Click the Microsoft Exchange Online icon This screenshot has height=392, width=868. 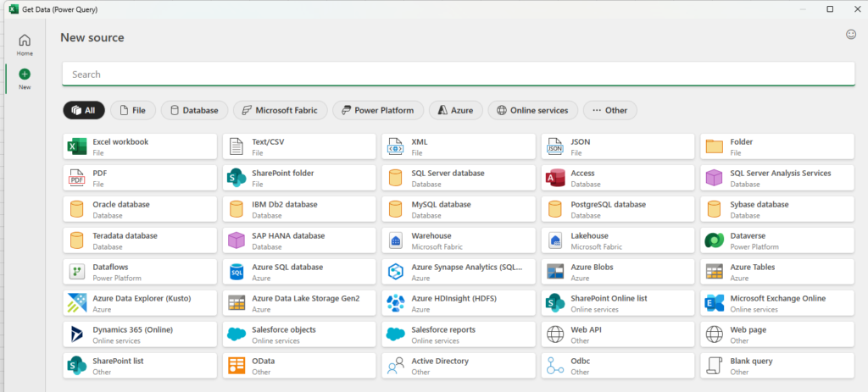(714, 303)
